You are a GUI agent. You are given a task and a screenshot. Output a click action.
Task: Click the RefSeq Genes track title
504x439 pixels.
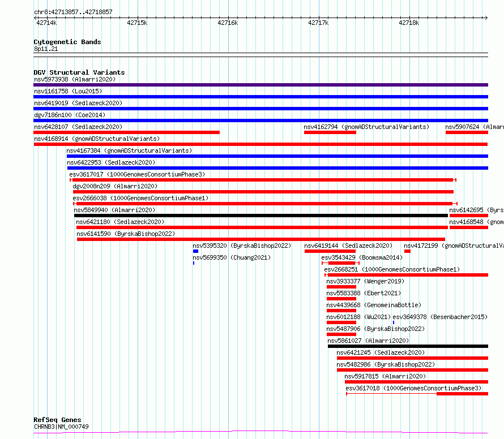57,420
